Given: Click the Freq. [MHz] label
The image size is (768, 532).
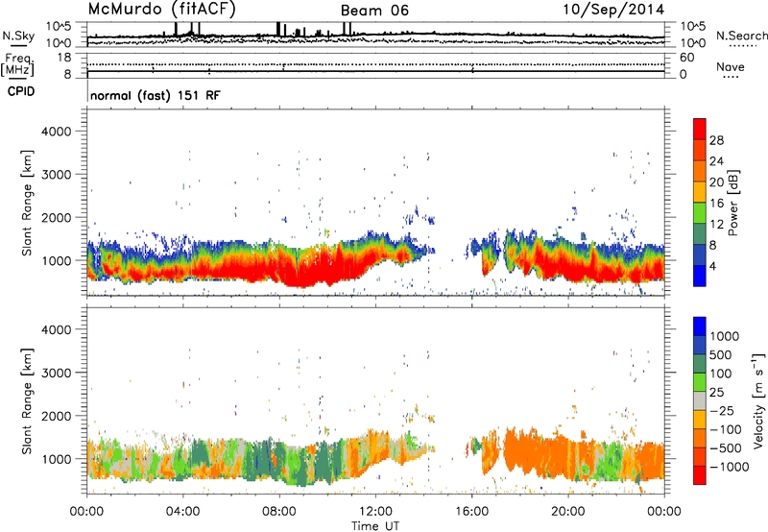Looking at the screenshot, I should click(x=18, y=64).
